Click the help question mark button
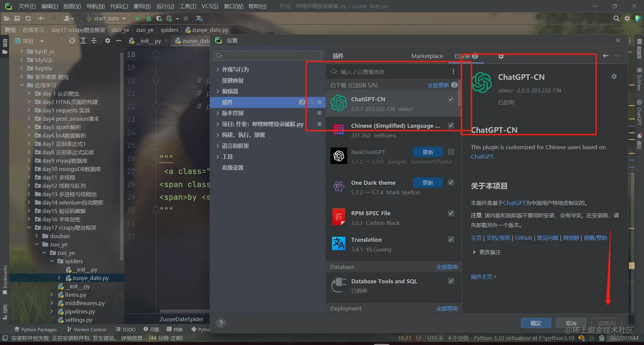The width and height of the screenshot is (644, 345). click(x=221, y=323)
